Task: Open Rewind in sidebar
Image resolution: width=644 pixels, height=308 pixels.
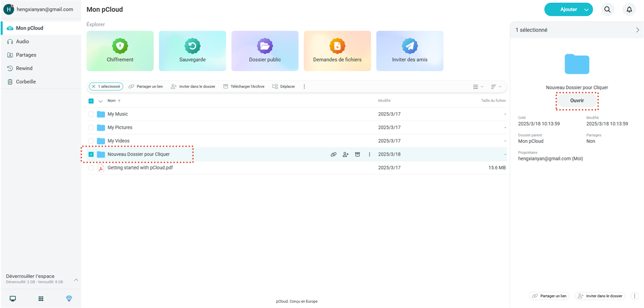Action: pos(41,68)
